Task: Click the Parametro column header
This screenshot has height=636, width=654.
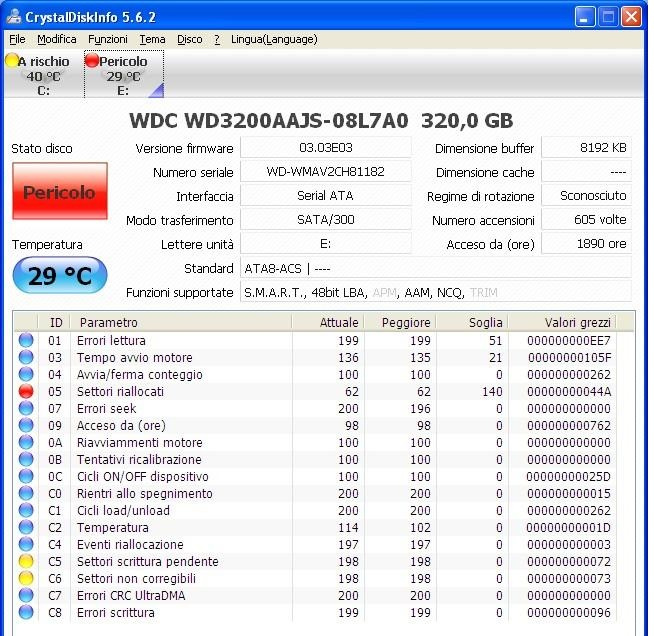Action: pos(181,322)
